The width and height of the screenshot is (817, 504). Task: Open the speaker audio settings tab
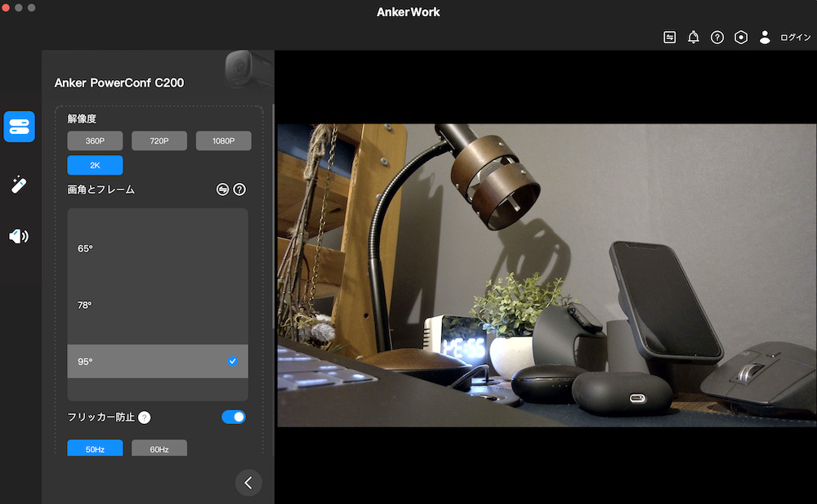click(19, 236)
